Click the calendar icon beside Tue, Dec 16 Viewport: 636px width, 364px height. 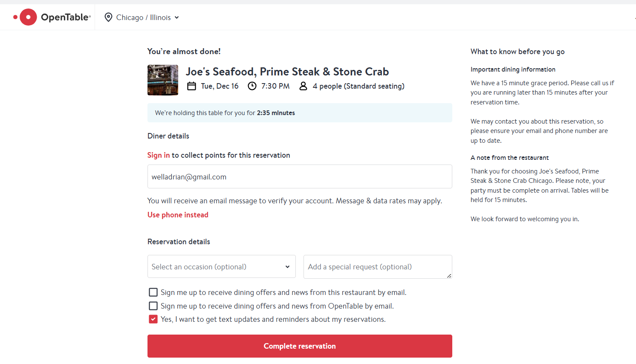(x=192, y=86)
